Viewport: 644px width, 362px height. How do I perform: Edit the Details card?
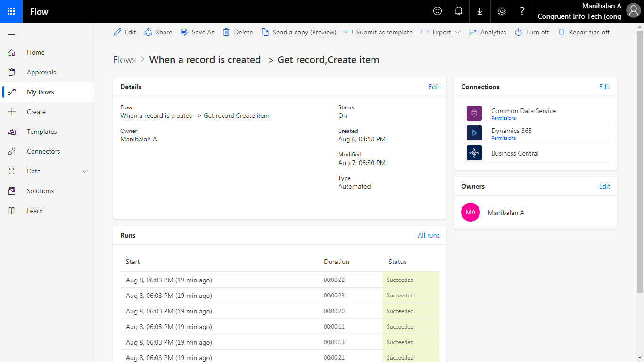pyautogui.click(x=434, y=87)
